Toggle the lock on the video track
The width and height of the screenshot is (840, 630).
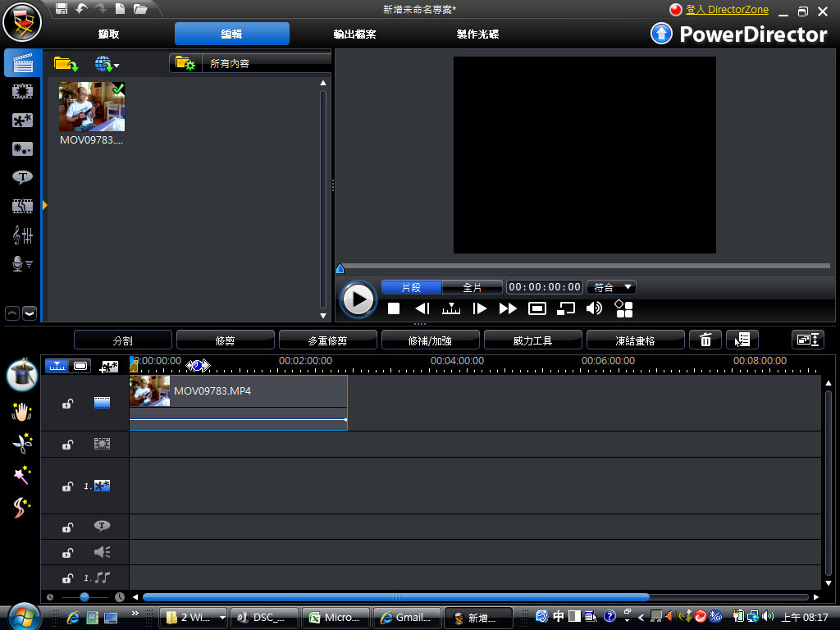point(68,403)
